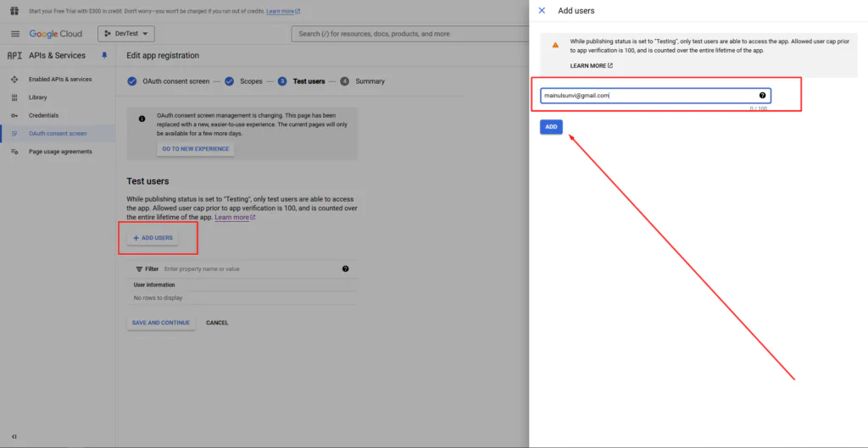Click the info icon in OAuth notice
Image resolution: width=868 pixels, height=448 pixels.
tap(142, 119)
